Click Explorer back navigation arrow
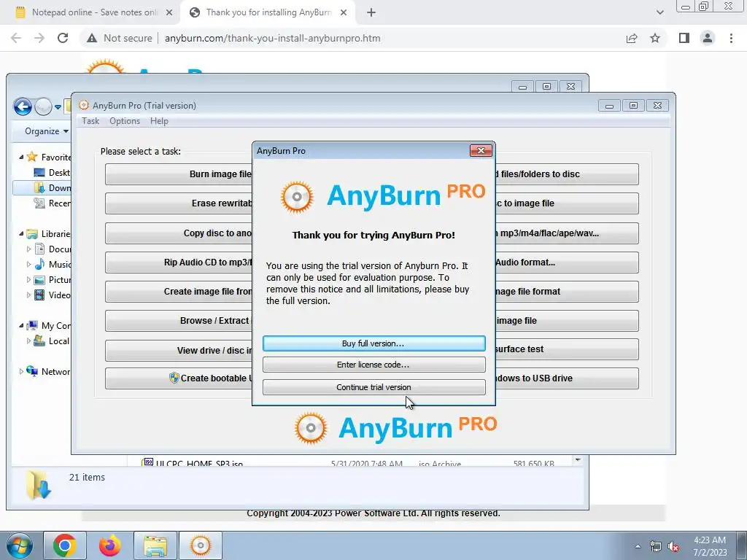Viewport: 747px width, 560px height. point(23,106)
